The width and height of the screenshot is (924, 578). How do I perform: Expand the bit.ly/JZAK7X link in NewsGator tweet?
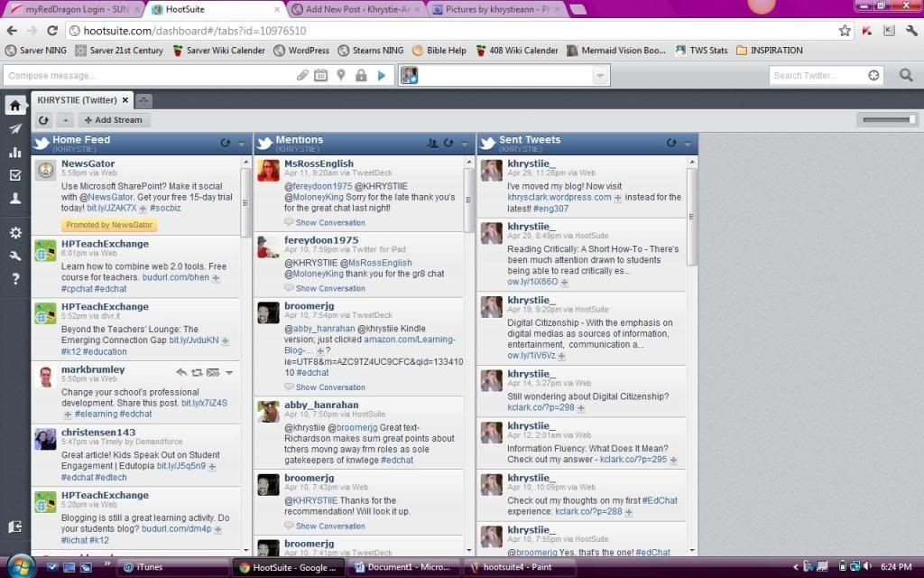click(143, 209)
